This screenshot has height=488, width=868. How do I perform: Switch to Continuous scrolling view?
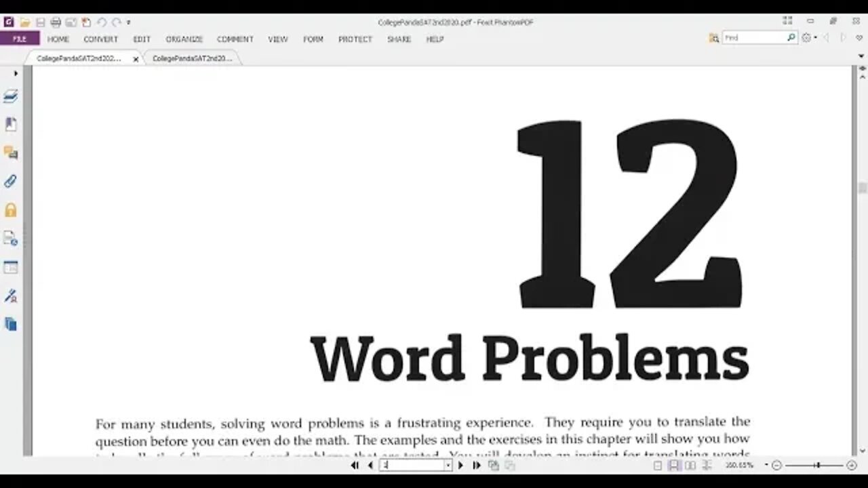point(674,466)
